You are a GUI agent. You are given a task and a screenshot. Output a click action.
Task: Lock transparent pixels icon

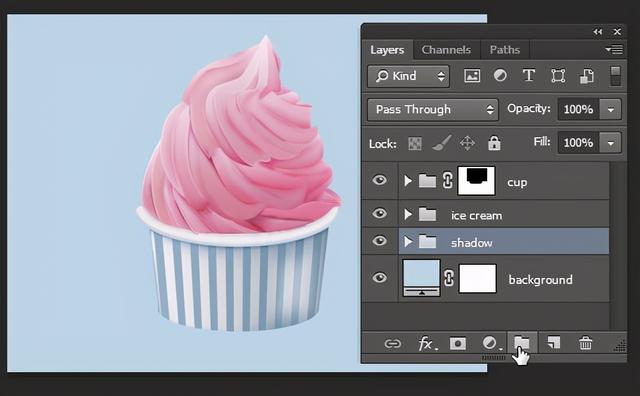415,143
